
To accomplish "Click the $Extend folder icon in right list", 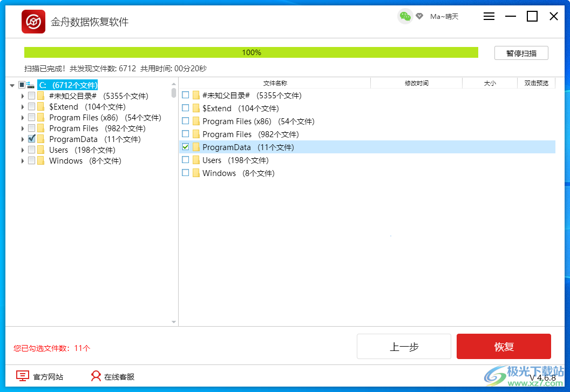I will coord(196,109).
